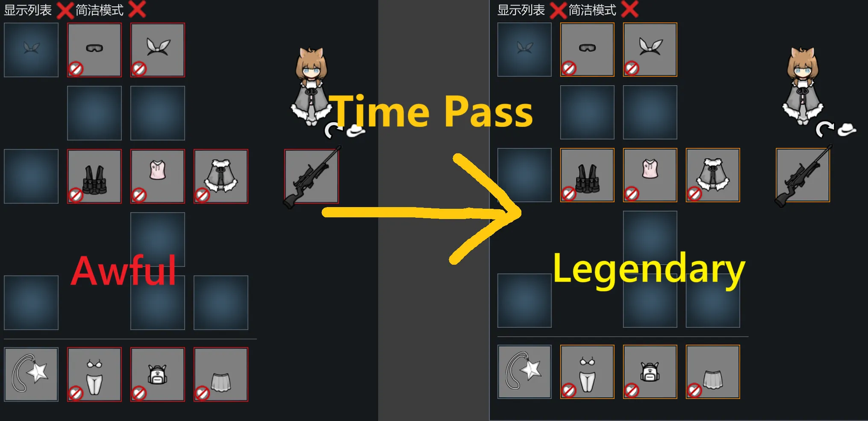
Task: Click rotate arrow beside left character
Action: pyautogui.click(x=332, y=130)
